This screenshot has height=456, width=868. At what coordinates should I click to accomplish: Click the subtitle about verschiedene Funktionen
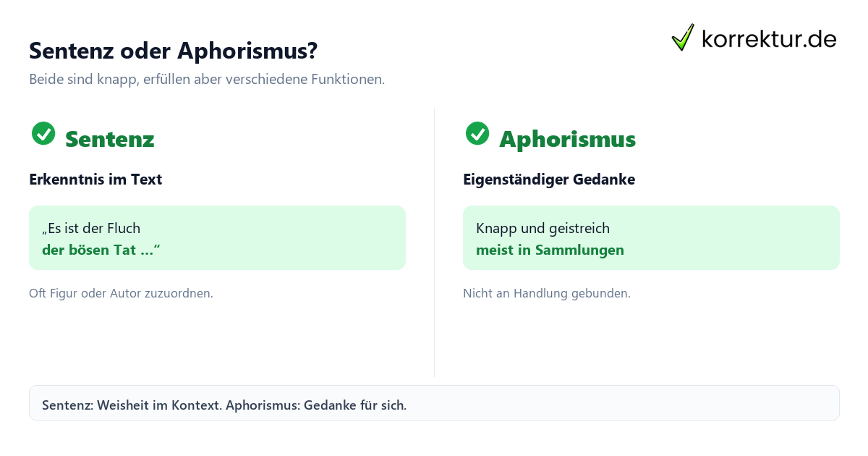click(207, 80)
